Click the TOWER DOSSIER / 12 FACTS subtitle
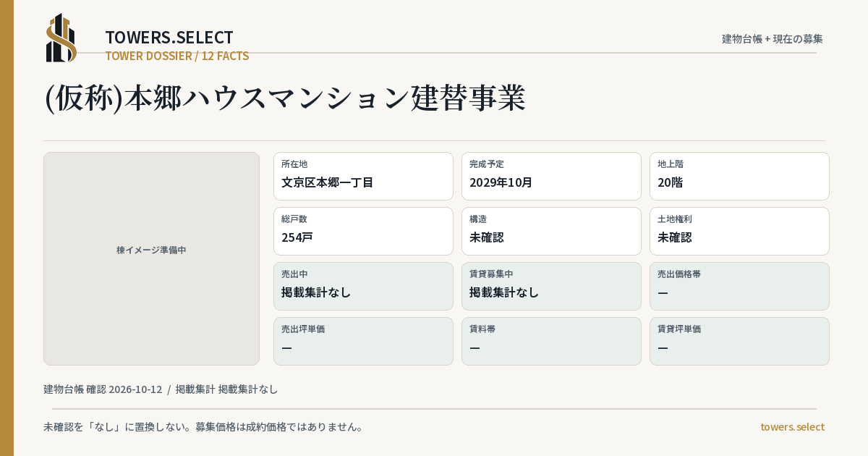868x456 pixels. pyautogui.click(x=177, y=56)
